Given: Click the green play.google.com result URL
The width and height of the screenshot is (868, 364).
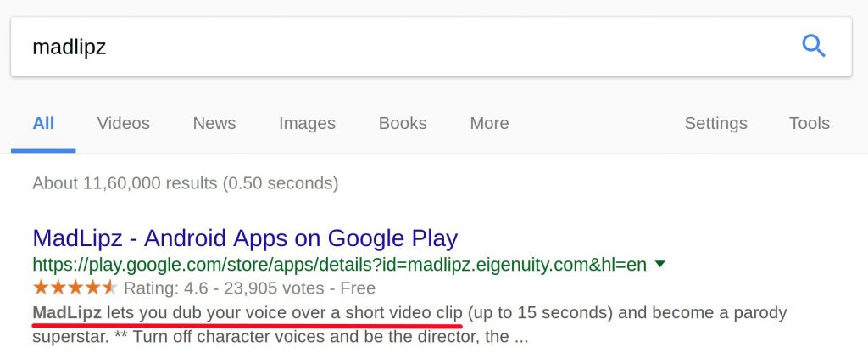Looking at the screenshot, I should (339, 265).
